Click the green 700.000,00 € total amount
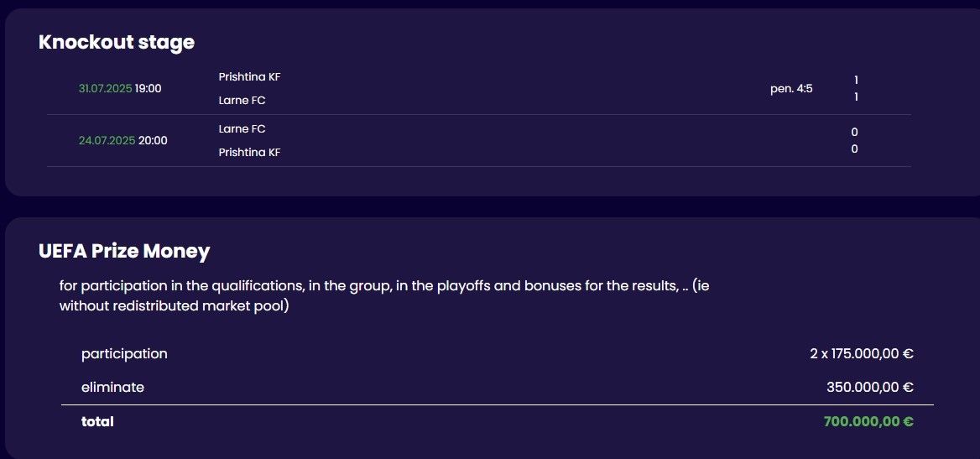 868,421
